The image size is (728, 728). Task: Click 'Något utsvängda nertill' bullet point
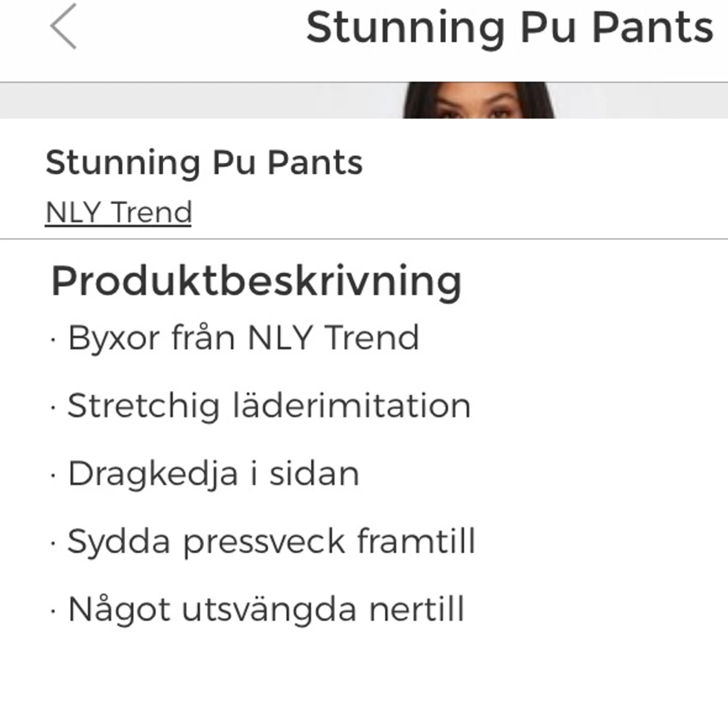[x=265, y=609]
